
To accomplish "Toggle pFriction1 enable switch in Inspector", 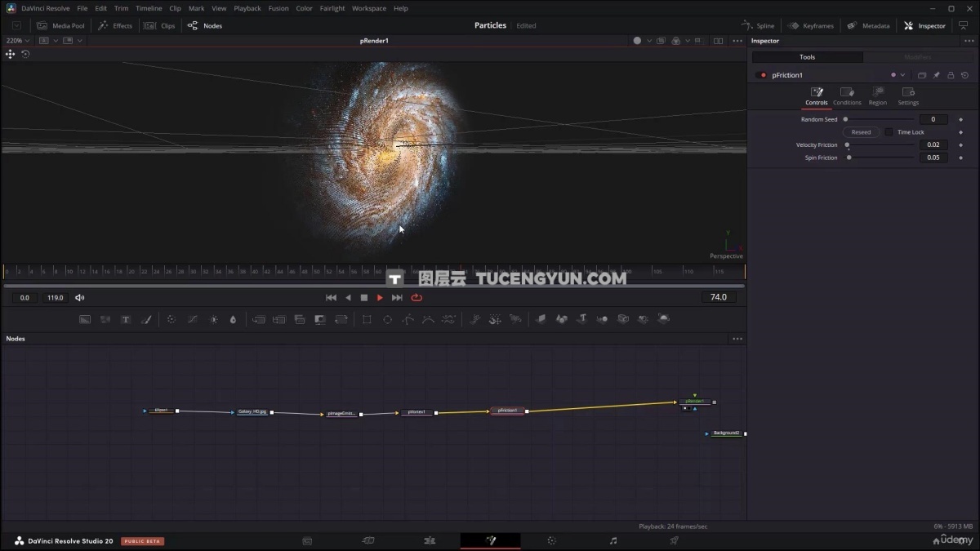I will coord(763,75).
